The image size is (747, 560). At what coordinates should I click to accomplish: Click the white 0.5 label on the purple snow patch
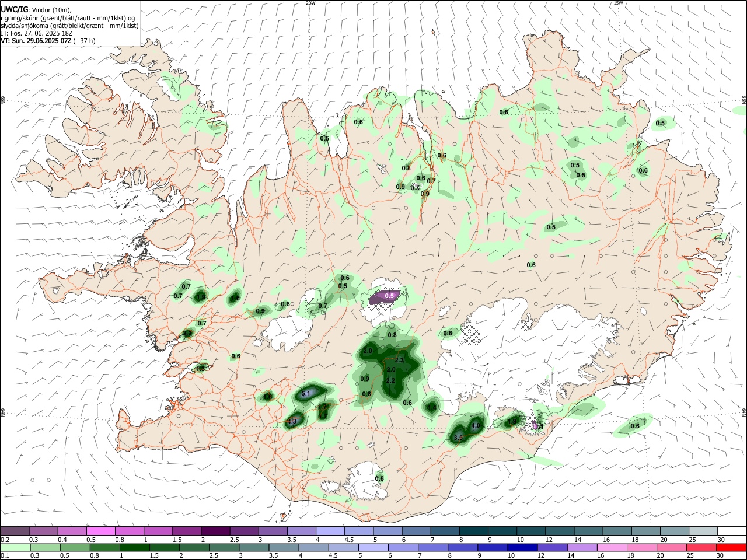coord(389,296)
